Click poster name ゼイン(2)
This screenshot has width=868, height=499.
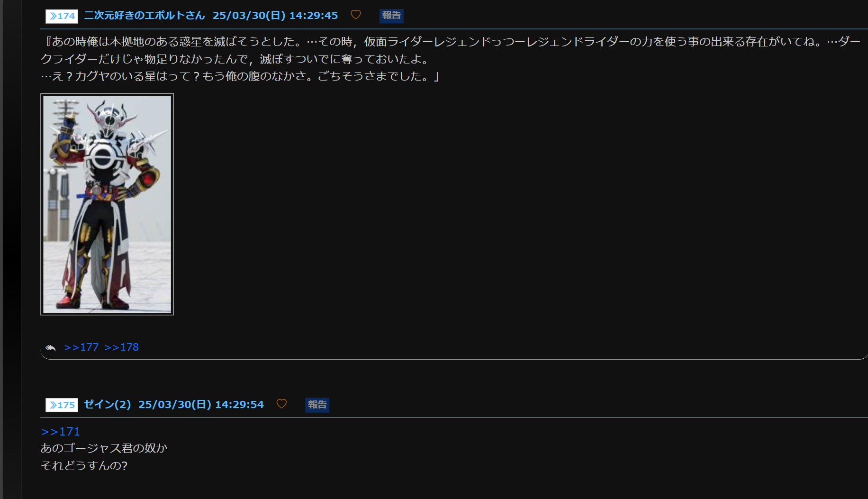click(107, 404)
